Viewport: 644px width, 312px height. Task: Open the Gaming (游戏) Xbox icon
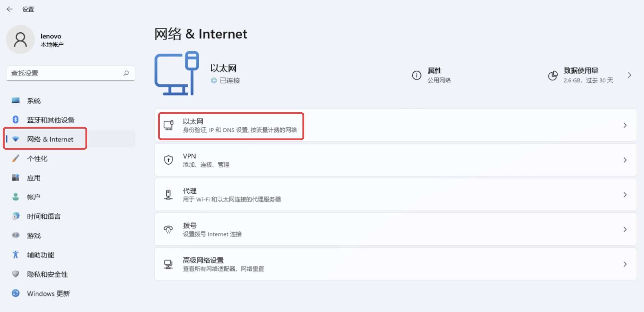[x=15, y=235]
